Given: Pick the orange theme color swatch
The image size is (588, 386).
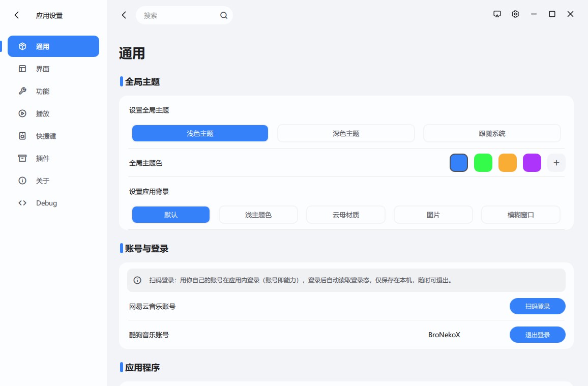Looking at the screenshot, I should (x=507, y=163).
